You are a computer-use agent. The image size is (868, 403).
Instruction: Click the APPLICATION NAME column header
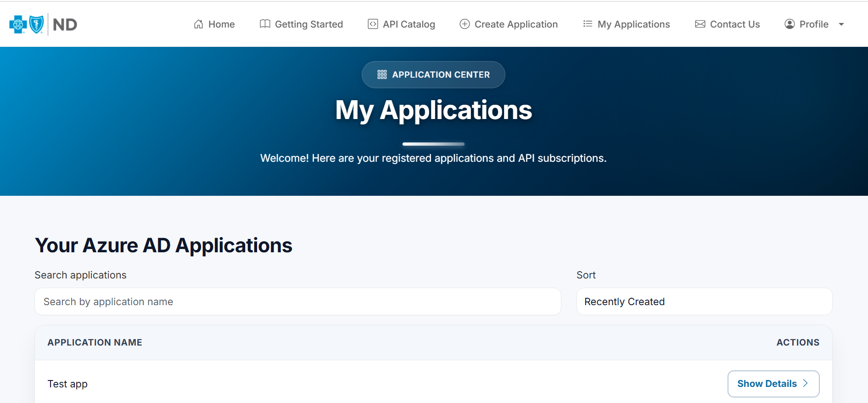coord(95,342)
